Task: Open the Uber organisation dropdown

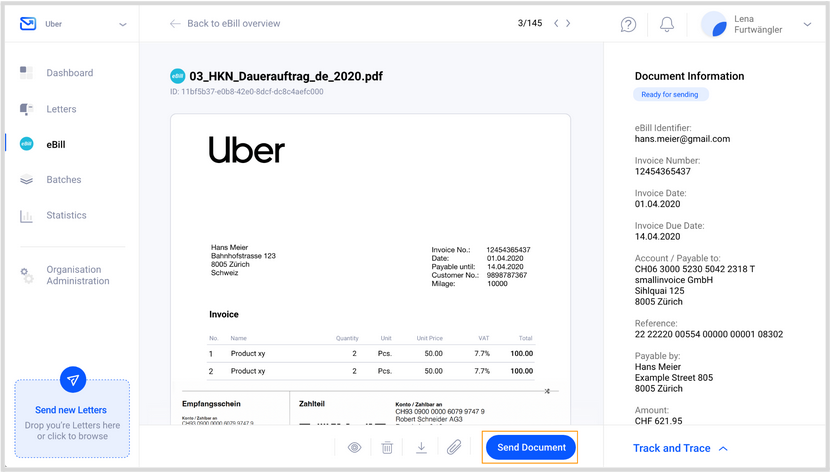Action: (x=123, y=24)
